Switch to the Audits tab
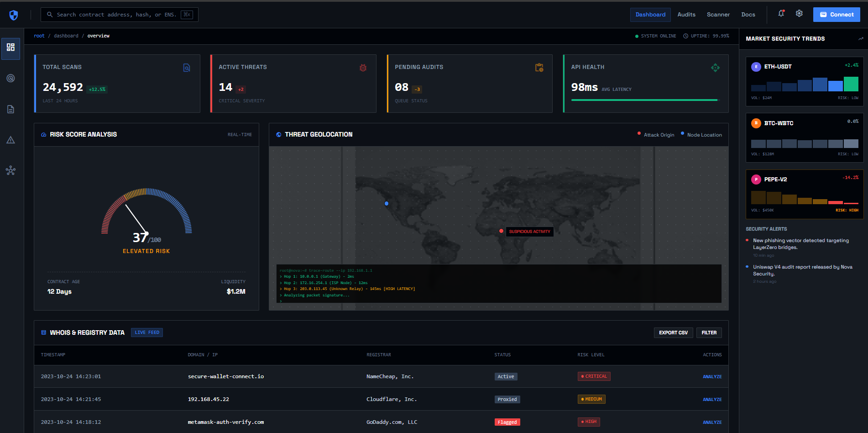Screen dimensions: 868x433 tap(686, 15)
